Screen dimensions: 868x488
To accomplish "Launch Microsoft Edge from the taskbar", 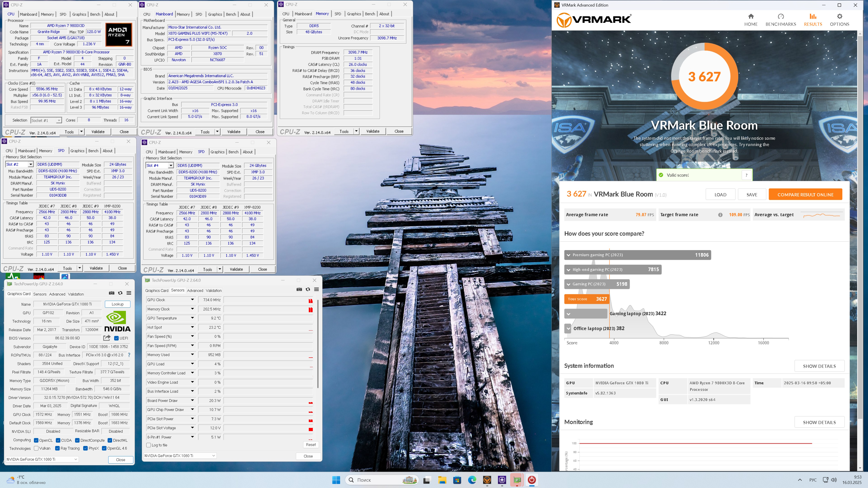I will tap(472, 480).
